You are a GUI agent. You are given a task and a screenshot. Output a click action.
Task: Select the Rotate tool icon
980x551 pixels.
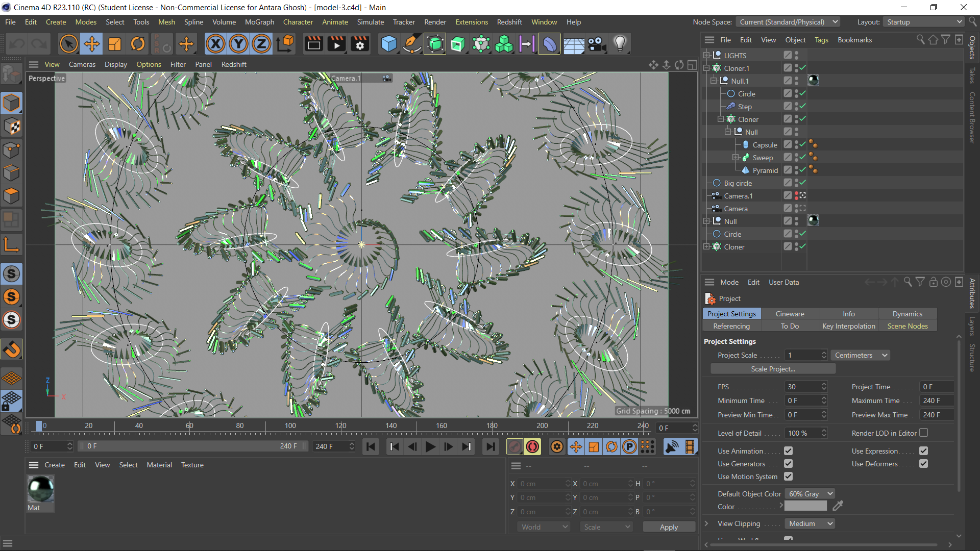(138, 44)
